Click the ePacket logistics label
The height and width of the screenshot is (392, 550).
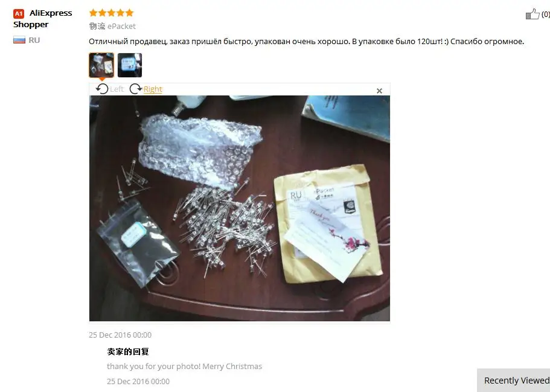[x=121, y=27]
